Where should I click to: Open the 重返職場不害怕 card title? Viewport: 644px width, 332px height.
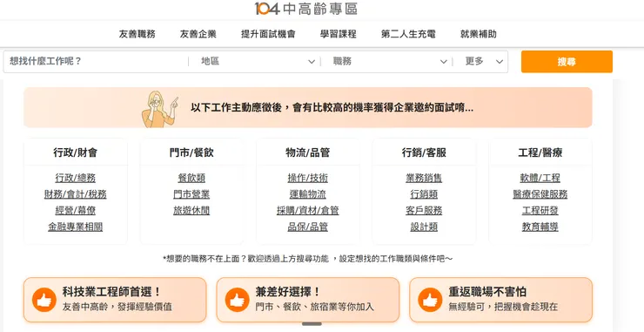487,292
